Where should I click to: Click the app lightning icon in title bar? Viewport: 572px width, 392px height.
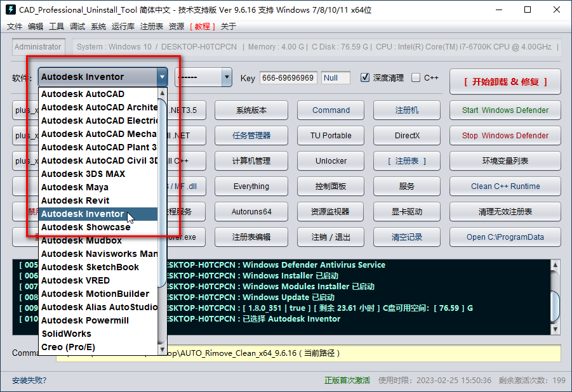tap(11, 10)
